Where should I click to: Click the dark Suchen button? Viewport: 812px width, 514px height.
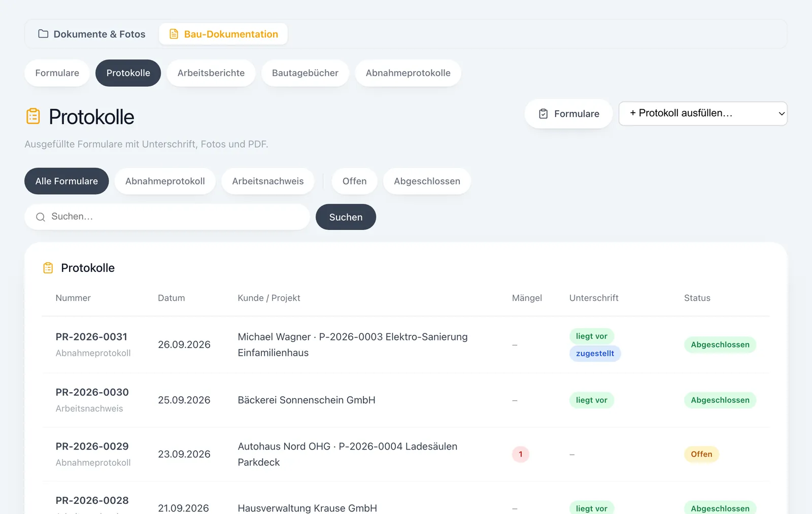pyautogui.click(x=346, y=217)
